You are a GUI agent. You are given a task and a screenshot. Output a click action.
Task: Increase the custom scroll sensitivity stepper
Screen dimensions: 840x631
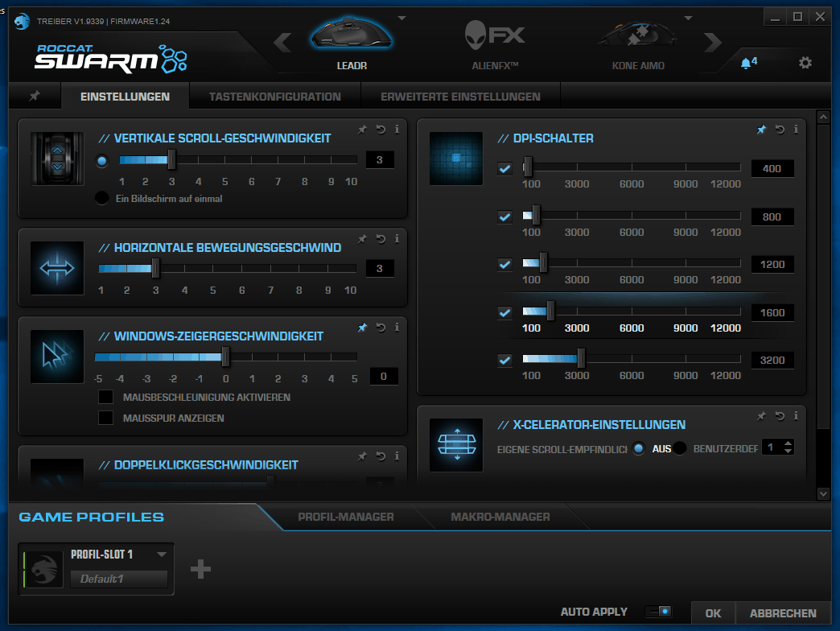click(788, 443)
